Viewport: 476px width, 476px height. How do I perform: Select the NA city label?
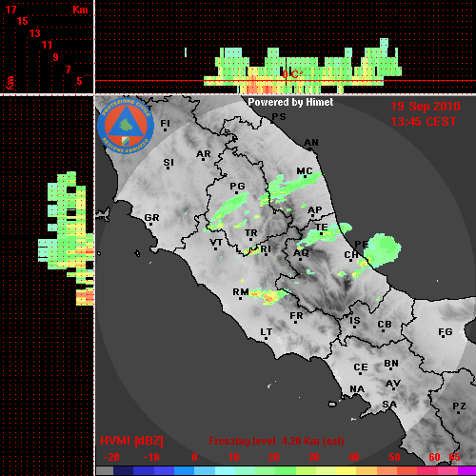(357, 388)
